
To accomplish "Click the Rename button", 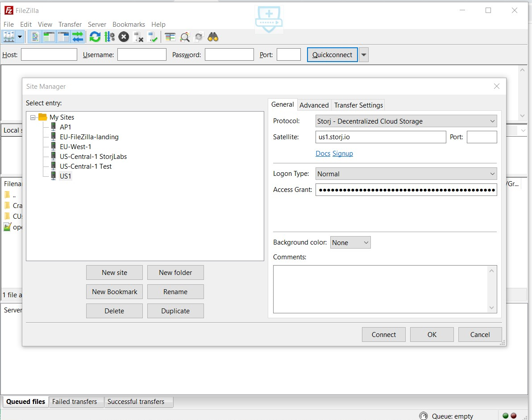I will coord(175,292).
